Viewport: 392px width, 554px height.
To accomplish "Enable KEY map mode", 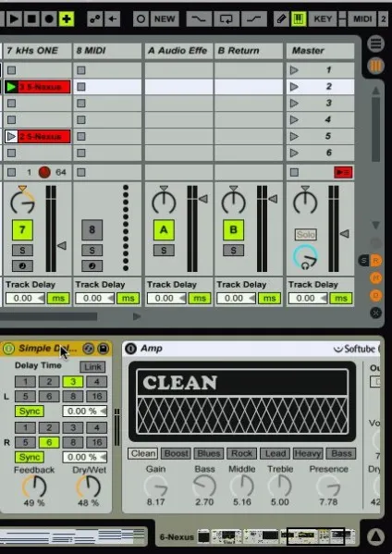I will pyautogui.click(x=323, y=18).
